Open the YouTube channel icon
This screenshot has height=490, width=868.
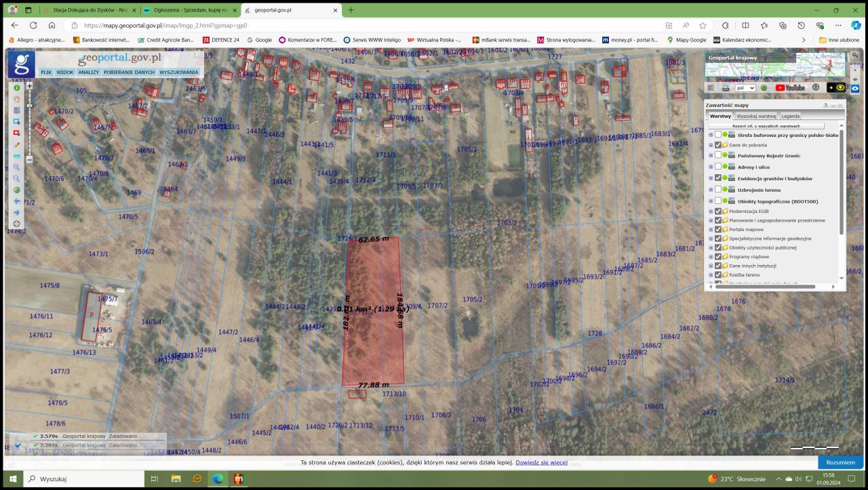pyautogui.click(x=790, y=87)
